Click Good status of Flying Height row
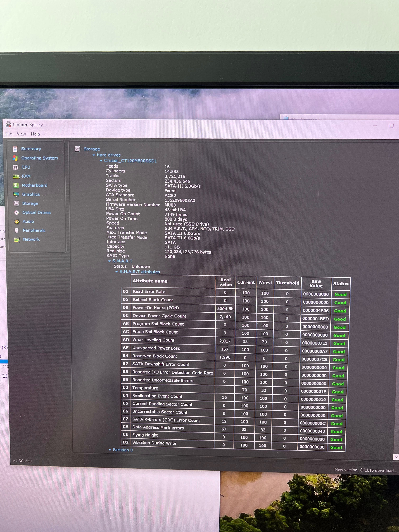The height and width of the screenshot is (532, 399). coord(336,440)
